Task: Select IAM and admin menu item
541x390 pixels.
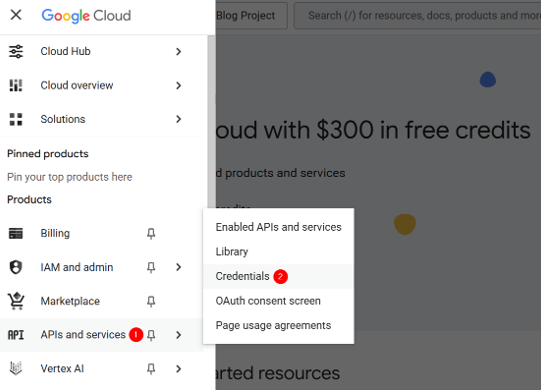Action: pyautogui.click(x=101, y=267)
